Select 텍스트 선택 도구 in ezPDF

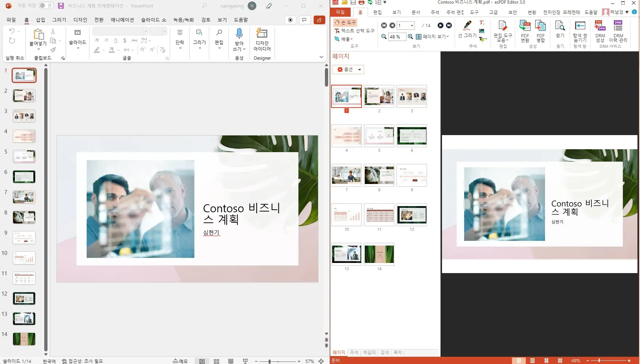pos(354,31)
